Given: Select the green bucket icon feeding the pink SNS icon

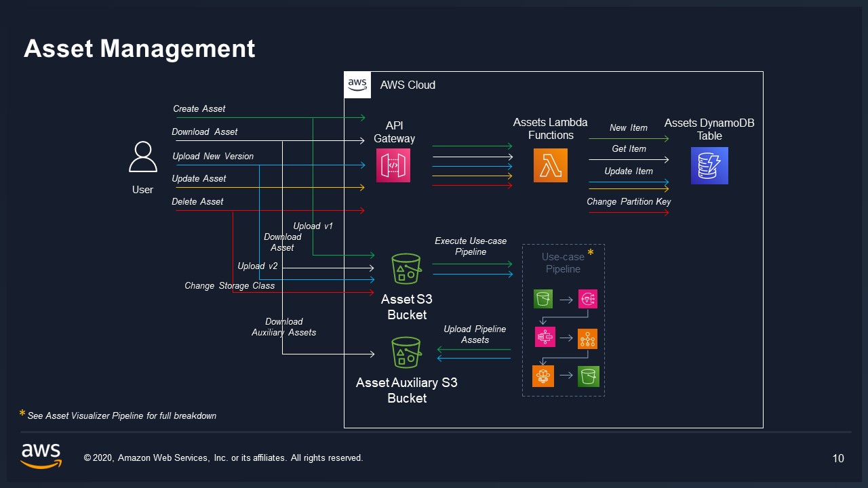Looking at the screenshot, I should [x=543, y=298].
